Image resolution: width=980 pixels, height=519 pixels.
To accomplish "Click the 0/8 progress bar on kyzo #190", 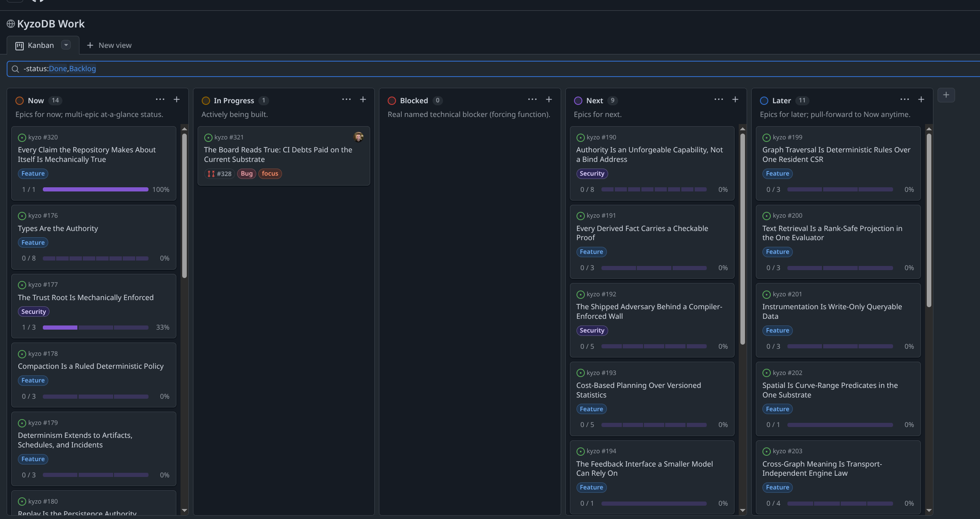I will coord(654,189).
